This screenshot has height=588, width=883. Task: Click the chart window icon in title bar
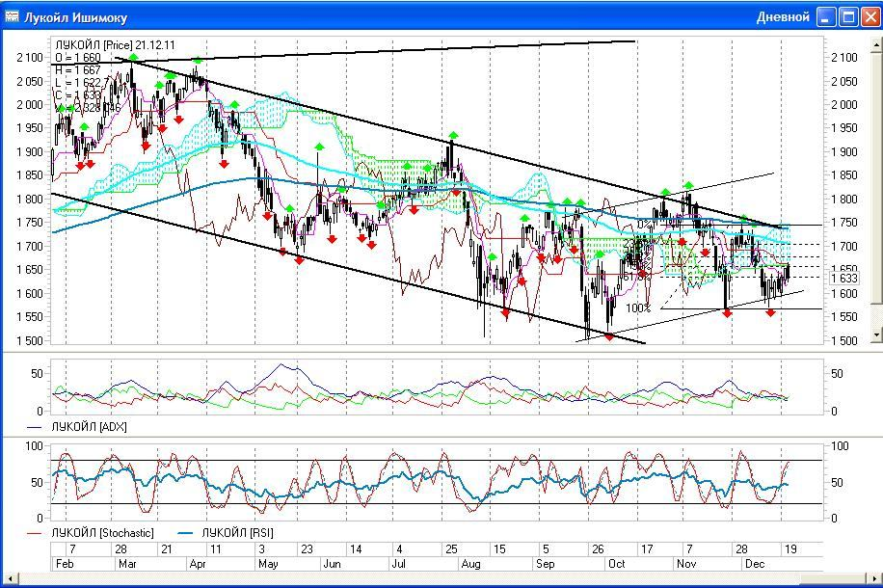pos(12,17)
